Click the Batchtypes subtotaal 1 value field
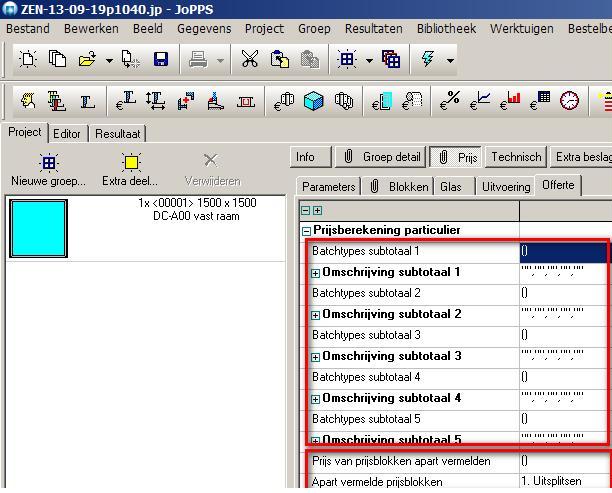This screenshot has height=493, width=612. click(564, 252)
